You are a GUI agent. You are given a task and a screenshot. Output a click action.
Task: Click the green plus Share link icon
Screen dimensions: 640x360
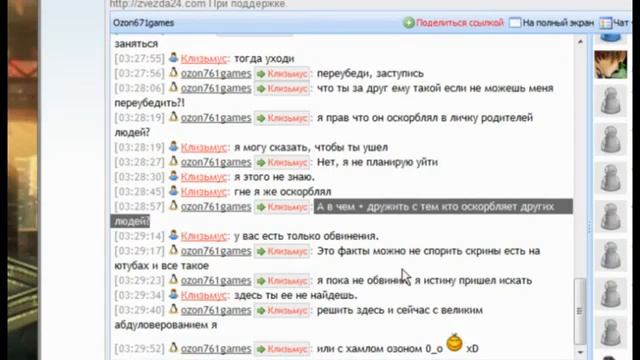409,23
